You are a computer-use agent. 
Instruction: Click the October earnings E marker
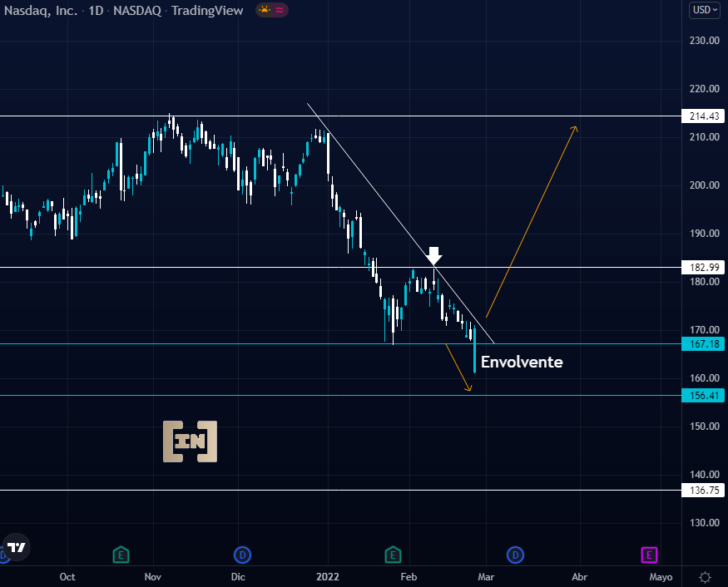pyautogui.click(x=121, y=555)
